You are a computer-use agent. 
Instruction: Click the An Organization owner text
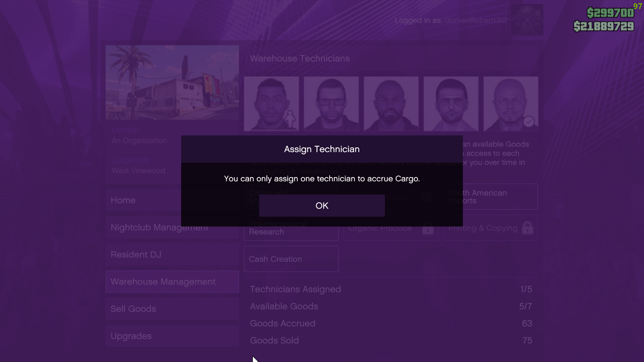[x=139, y=141]
